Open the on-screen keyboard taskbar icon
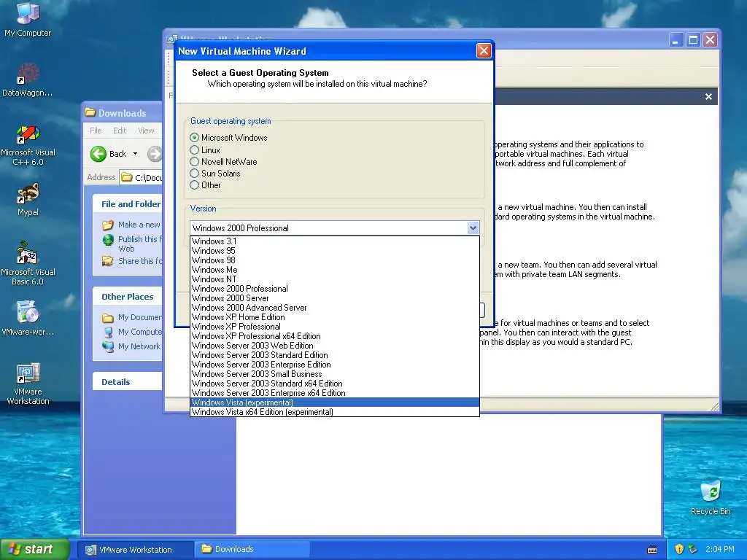Image resolution: width=747 pixels, height=560 pixels. click(x=652, y=550)
